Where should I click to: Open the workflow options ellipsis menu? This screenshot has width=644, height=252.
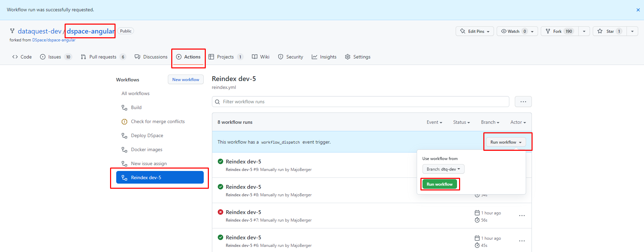523,102
